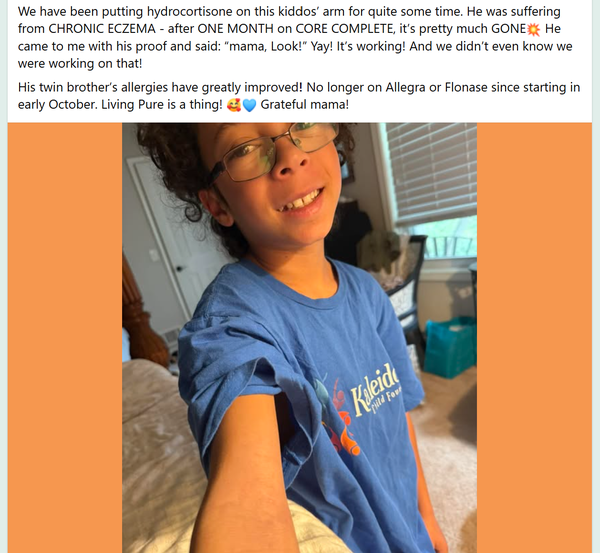Click the phrase Grateful mama! in post
The height and width of the screenshot is (553, 600).
(305, 104)
